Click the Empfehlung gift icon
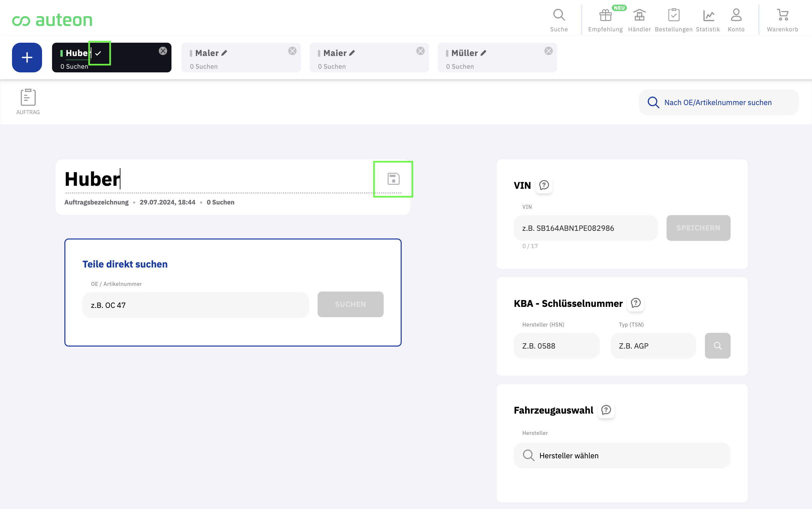The width and height of the screenshot is (812, 509). click(x=605, y=15)
